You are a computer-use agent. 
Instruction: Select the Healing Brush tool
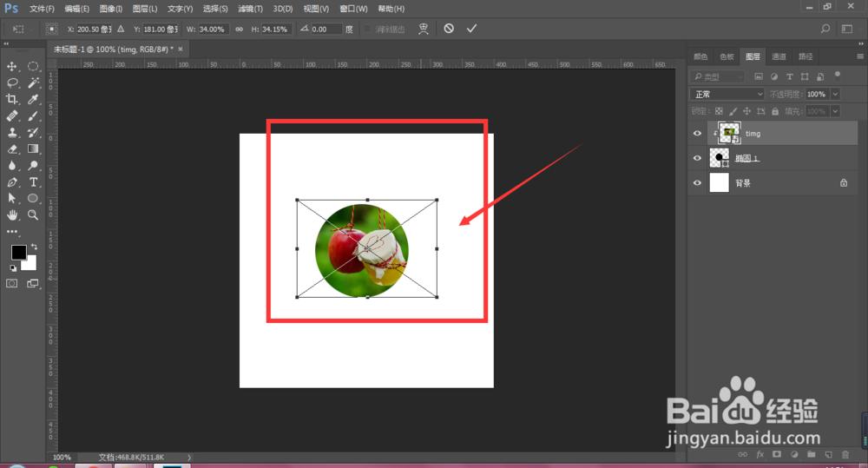[x=11, y=115]
